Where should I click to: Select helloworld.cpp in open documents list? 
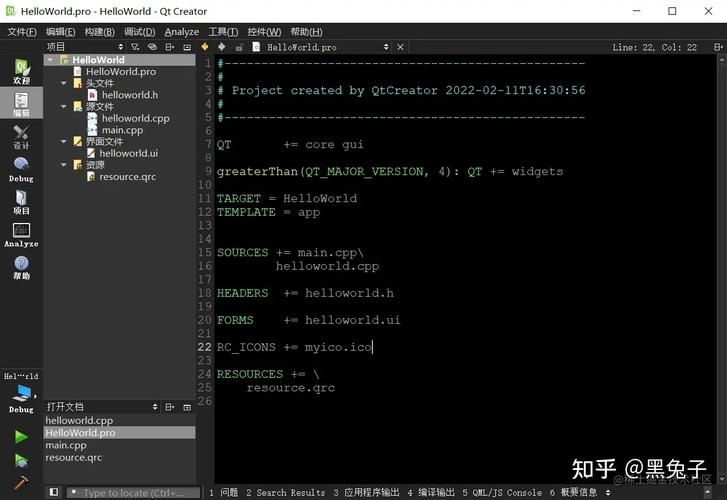120,420
